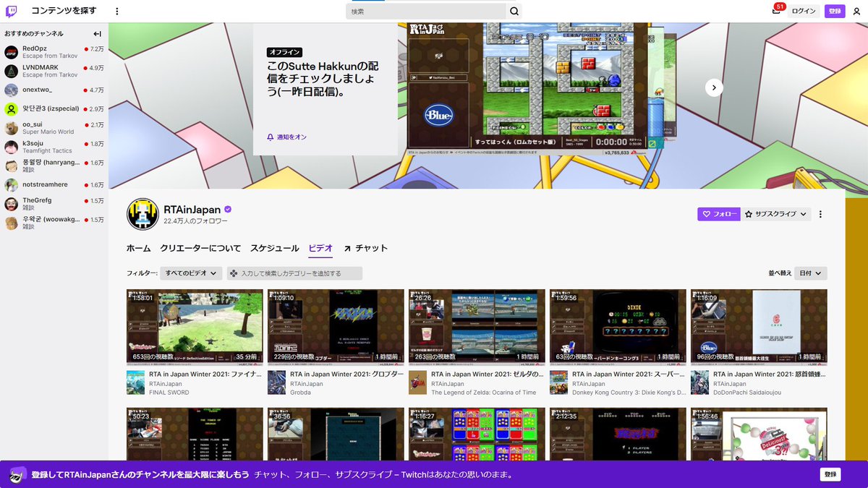
Task: Click the DoDonPachi Saidaioujou box art
Action: tap(699, 382)
